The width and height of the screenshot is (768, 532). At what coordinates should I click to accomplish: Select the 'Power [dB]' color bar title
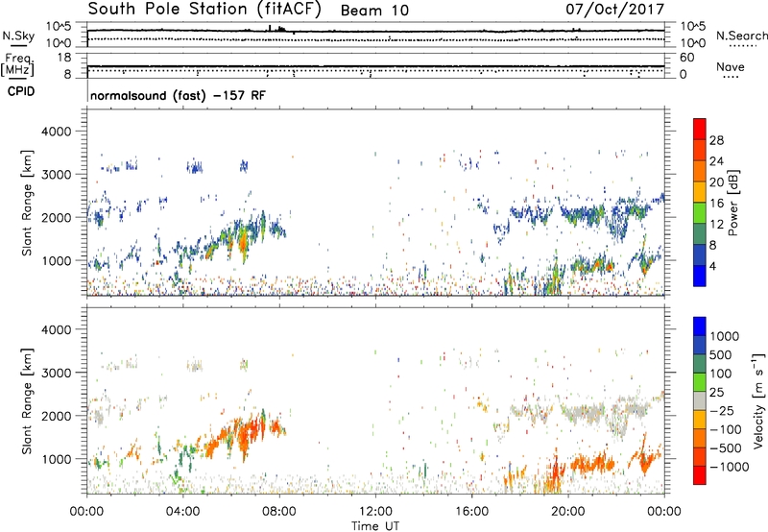(732, 203)
